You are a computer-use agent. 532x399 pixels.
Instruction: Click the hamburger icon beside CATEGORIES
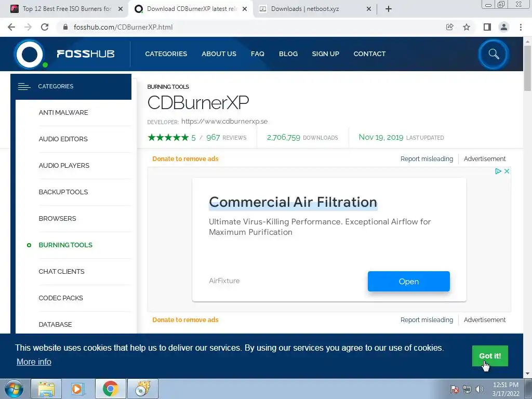point(24,87)
